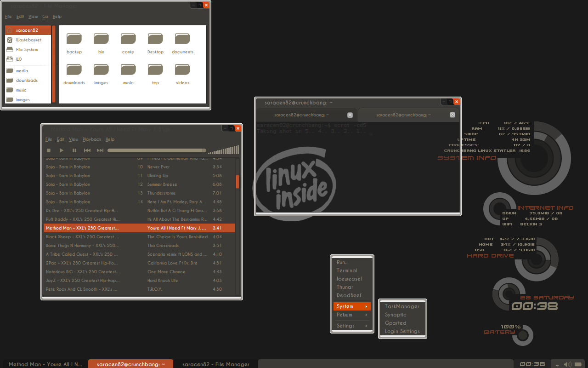Viewport: 588px width, 368px height.
Task: Pause the current track
Action: pyautogui.click(x=74, y=150)
